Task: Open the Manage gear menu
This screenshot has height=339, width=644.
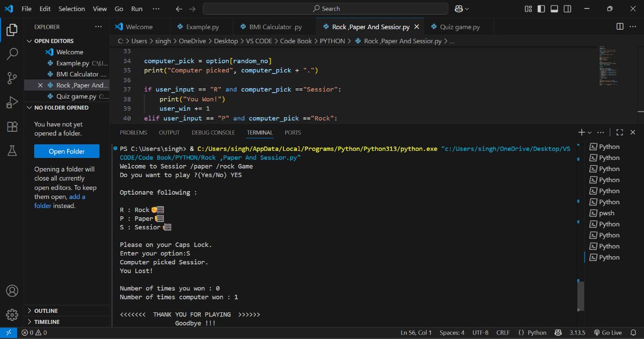Action: point(12,314)
